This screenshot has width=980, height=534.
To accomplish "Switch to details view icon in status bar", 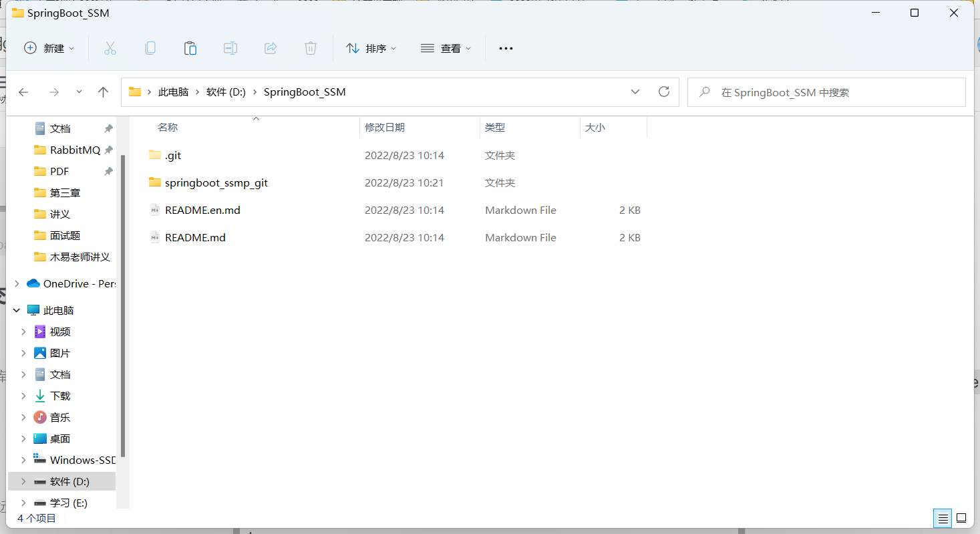I will coord(943,518).
